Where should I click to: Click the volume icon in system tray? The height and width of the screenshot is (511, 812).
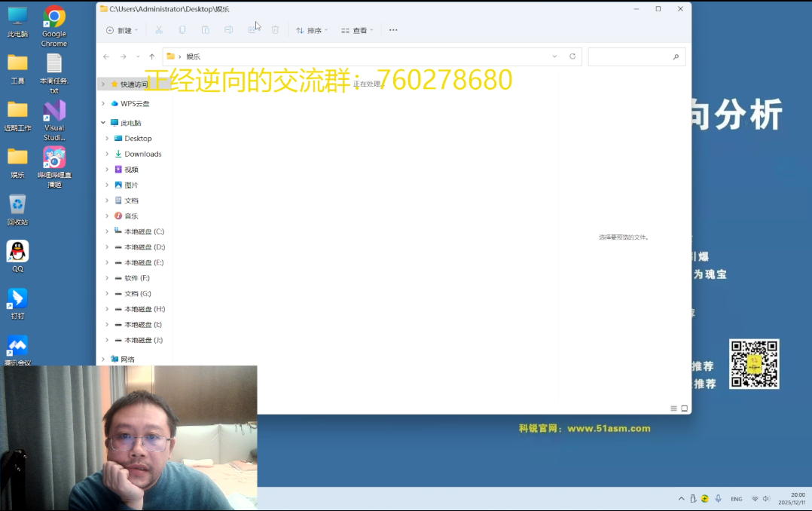[x=766, y=499]
